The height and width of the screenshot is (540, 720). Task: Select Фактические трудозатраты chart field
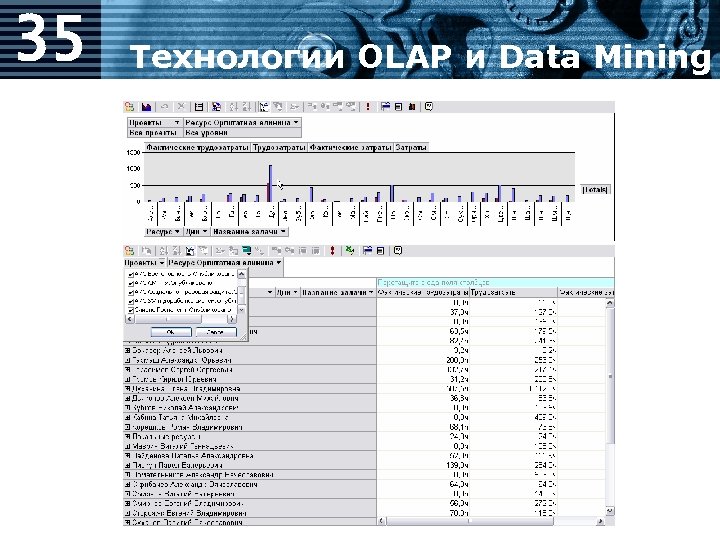(197, 147)
